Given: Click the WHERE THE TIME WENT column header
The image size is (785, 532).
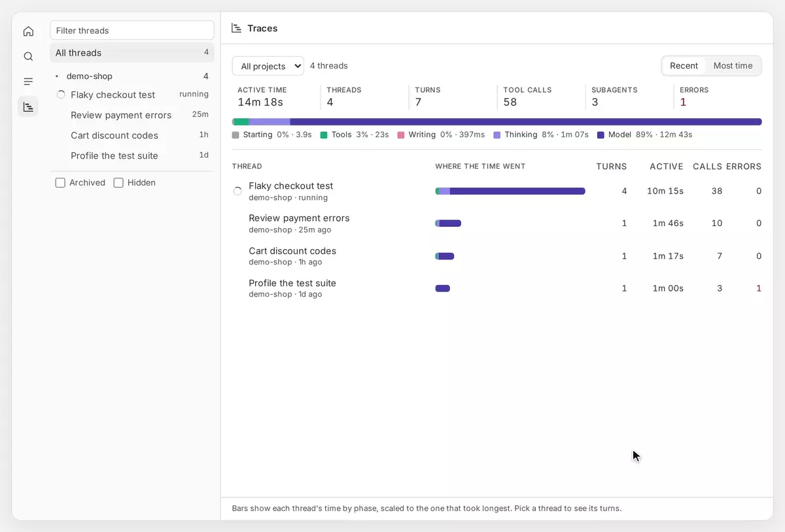Looking at the screenshot, I should click(x=480, y=167).
